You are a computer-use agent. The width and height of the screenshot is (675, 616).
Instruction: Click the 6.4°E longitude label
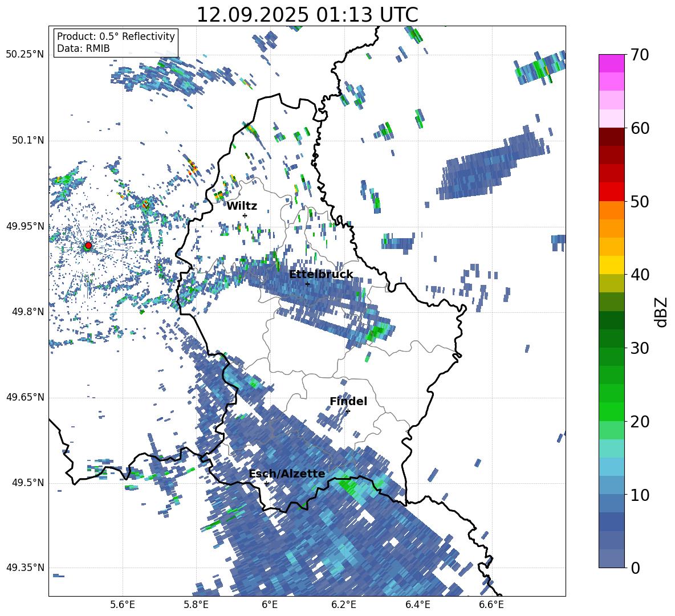[417, 605]
